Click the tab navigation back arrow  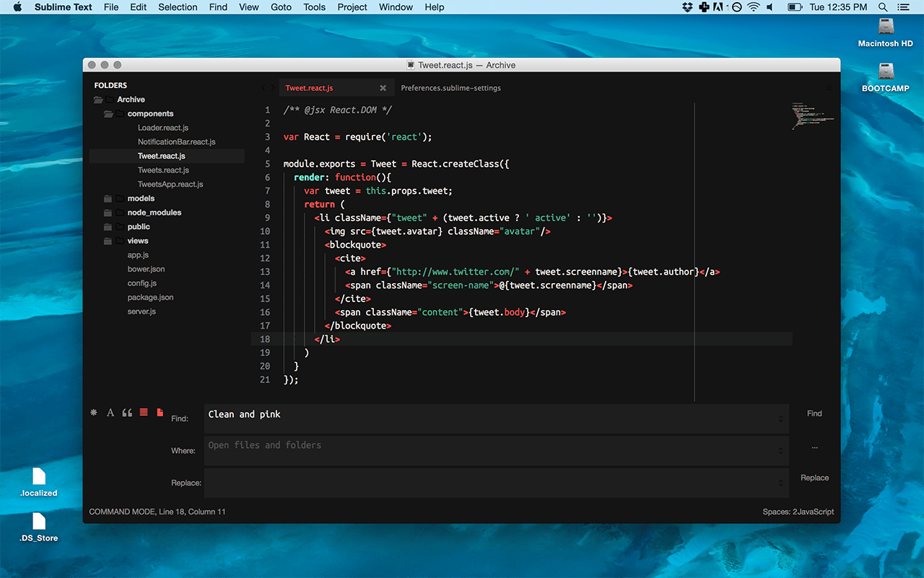click(x=263, y=88)
